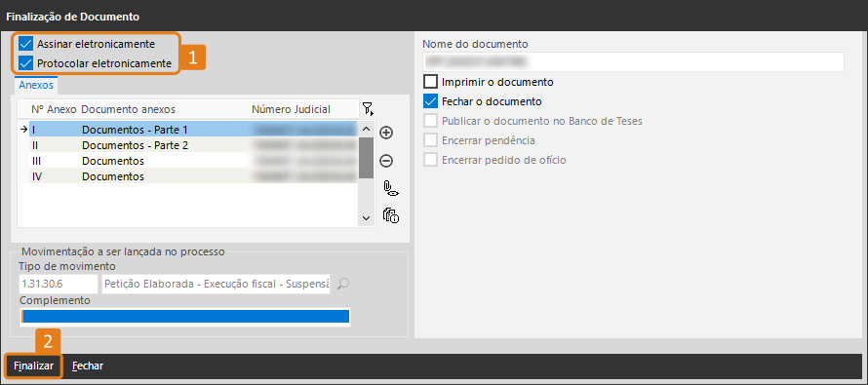Click the remove attachment minus icon
The image size is (868, 385).
point(386,161)
